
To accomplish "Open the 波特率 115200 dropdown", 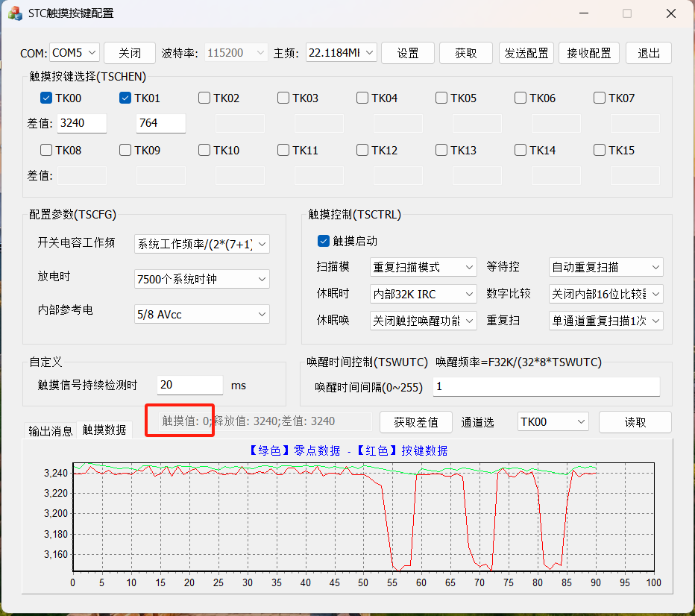I will click(236, 53).
